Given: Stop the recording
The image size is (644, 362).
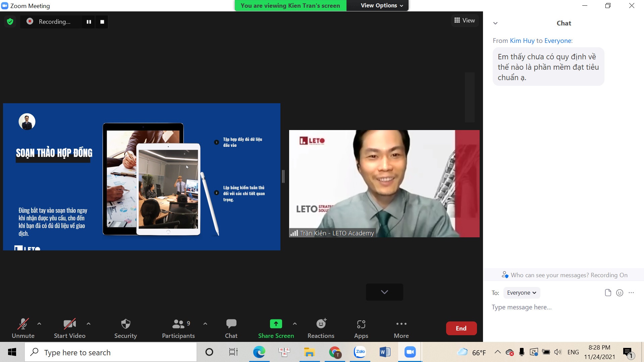Looking at the screenshot, I should (102, 22).
